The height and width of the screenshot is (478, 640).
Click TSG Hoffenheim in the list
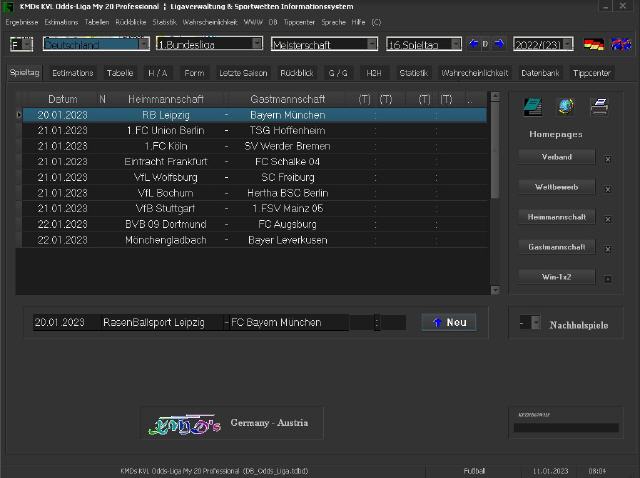287,131
